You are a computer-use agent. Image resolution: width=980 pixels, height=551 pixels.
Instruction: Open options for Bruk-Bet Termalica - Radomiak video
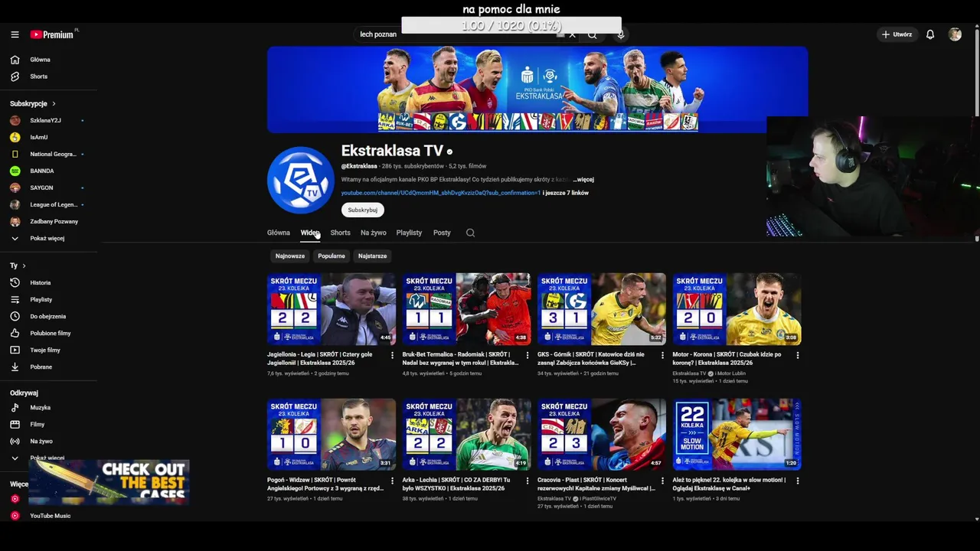pos(528,355)
